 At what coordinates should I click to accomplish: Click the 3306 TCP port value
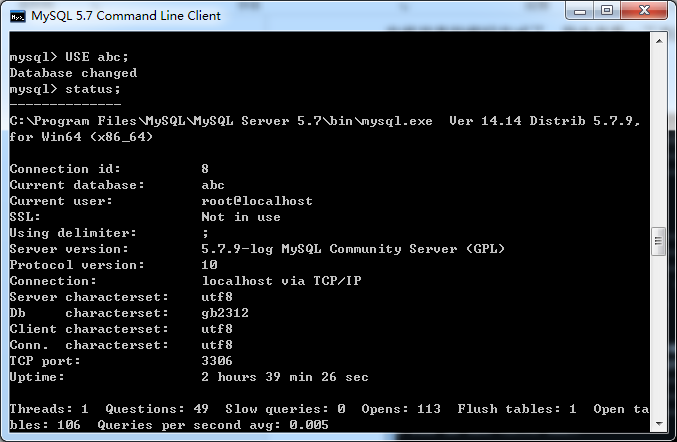point(217,361)
